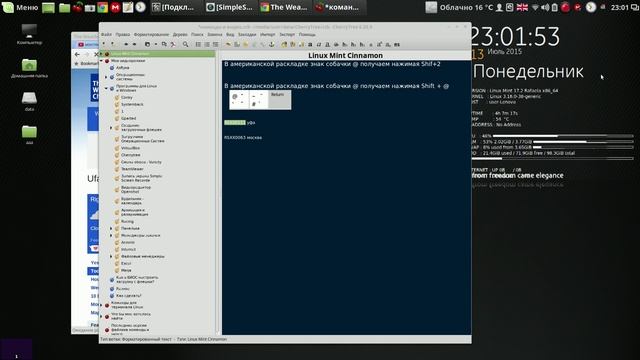The image size is (640, 360).
Task: Open the Поиск menu
Action: pyautogui.click(x=197, y=35)
